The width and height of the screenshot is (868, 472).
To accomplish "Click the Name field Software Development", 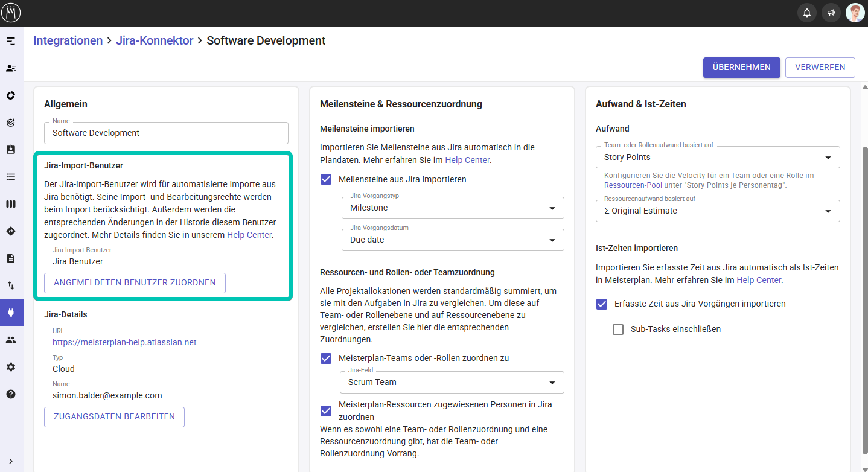I will (x=166, y=133).
